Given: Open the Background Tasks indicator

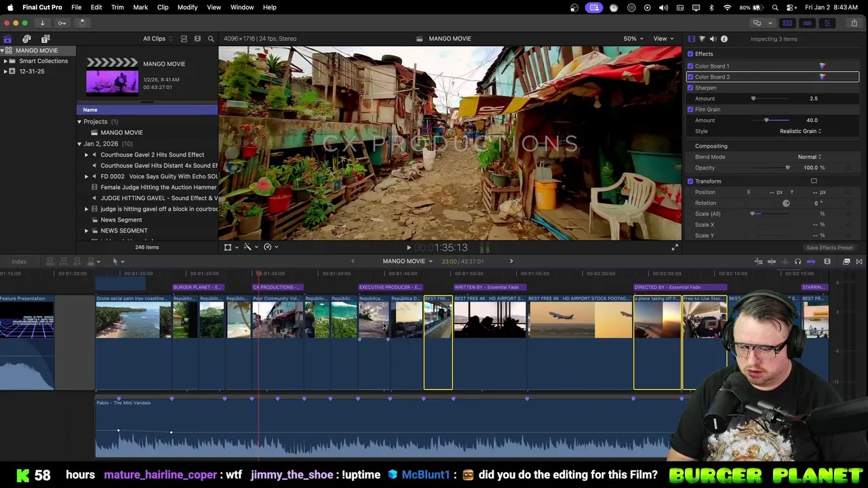Looking at the screenshot, I should coord(81,23).
